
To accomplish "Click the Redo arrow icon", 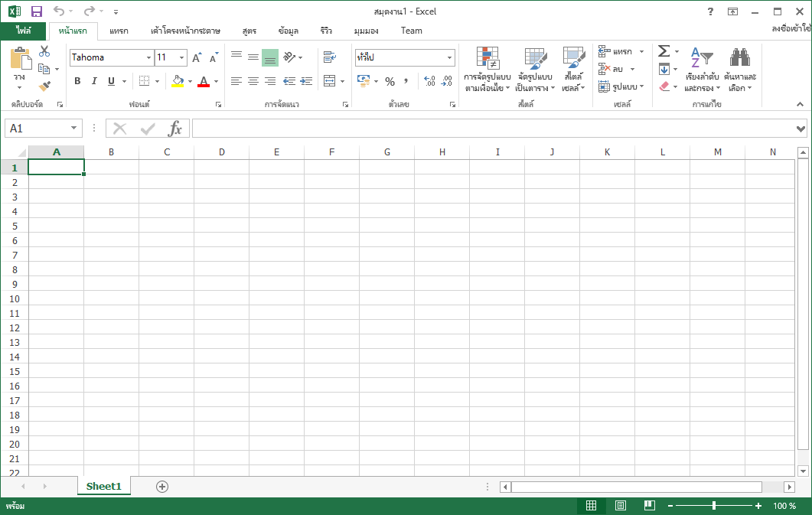I will pyautogui.click(x=90, y=11).
